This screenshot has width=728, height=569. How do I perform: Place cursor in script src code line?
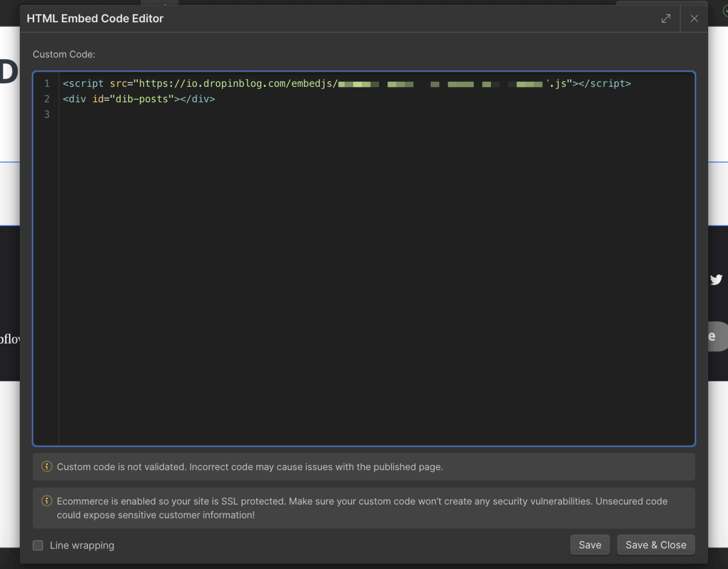(x=346, y=84)
